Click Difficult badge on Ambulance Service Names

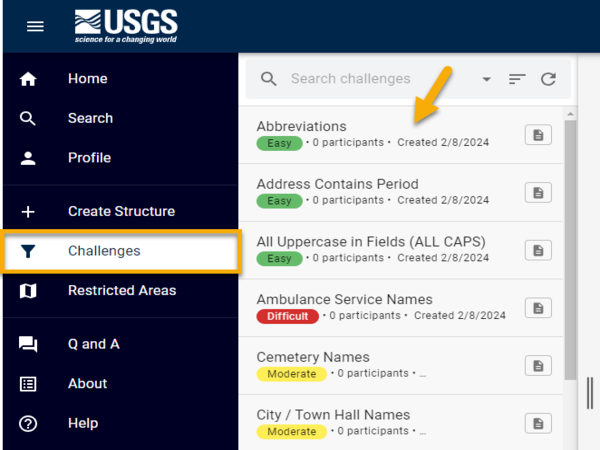(x=287, y=316)
